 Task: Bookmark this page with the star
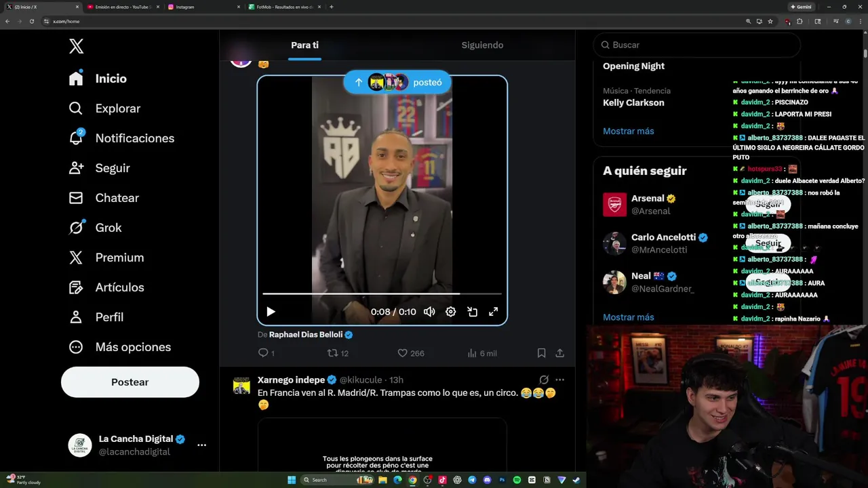[770, 21]
